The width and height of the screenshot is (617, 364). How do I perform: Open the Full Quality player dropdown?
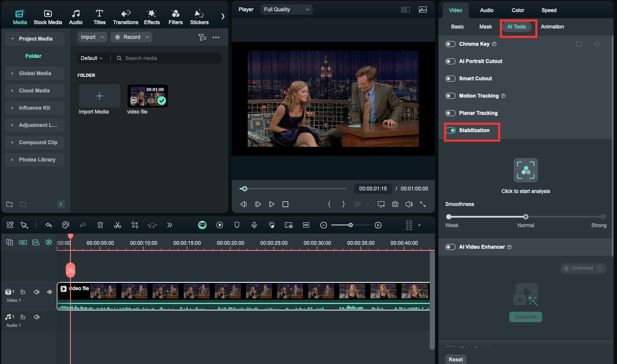(286, 9)
